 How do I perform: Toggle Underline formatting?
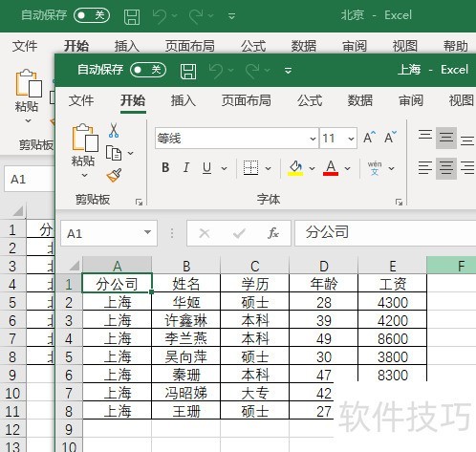[x=206, y=167]
